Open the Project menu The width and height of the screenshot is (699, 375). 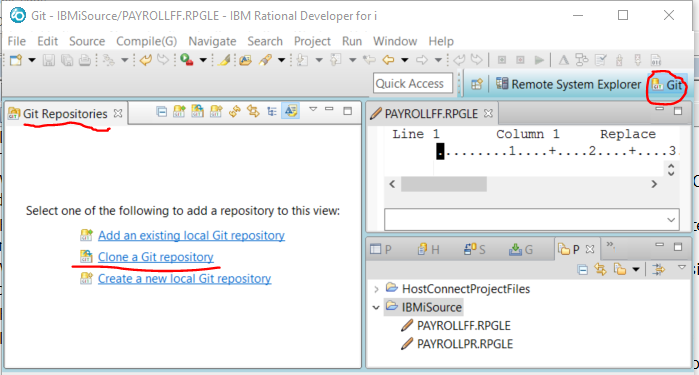[312, 41]
